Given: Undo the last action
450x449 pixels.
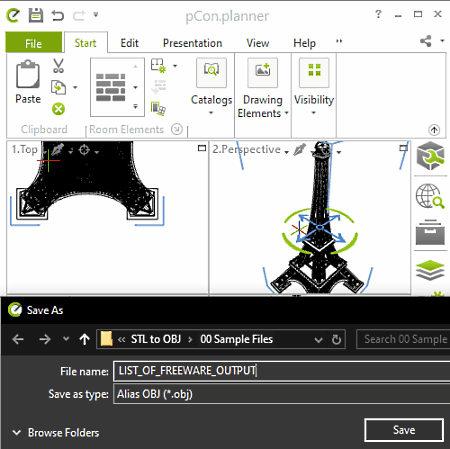Looking at the screenshot, I should click(x=58, y=15).
